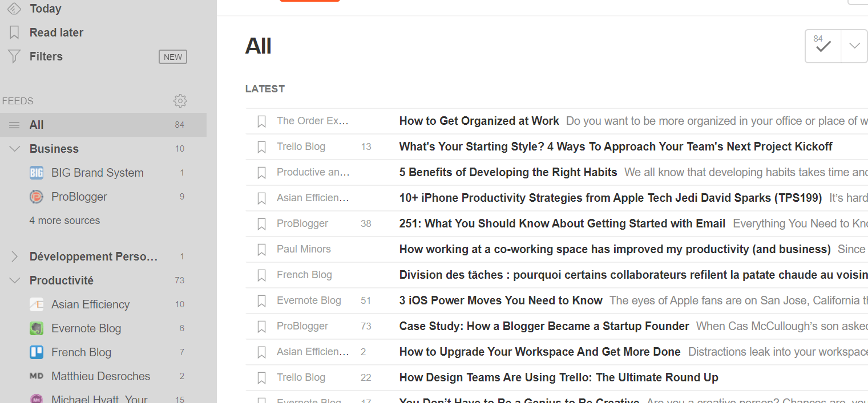Open '5 Benefits of Developing the Right Habits'

[x=508, y=172]
